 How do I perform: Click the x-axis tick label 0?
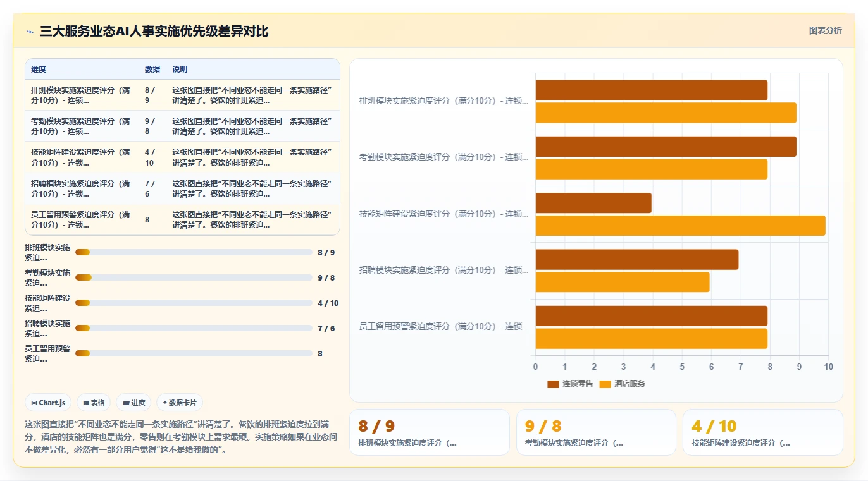pos(535,367)
